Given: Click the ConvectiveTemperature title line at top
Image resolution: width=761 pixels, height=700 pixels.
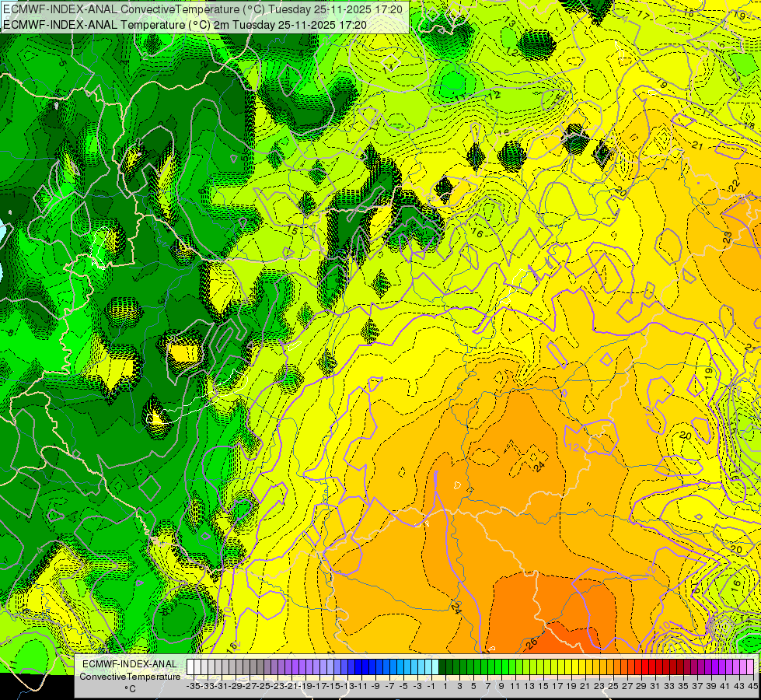Looking at the screenshot, I should (203, 9).
